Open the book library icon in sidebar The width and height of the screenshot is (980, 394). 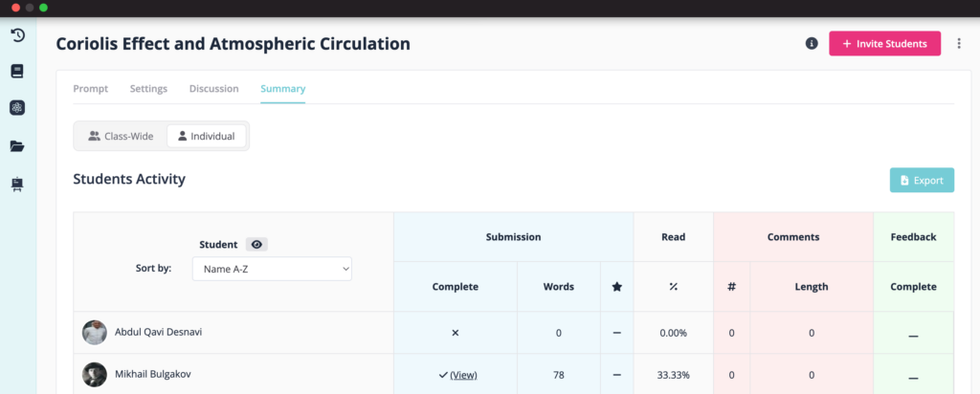17,71
